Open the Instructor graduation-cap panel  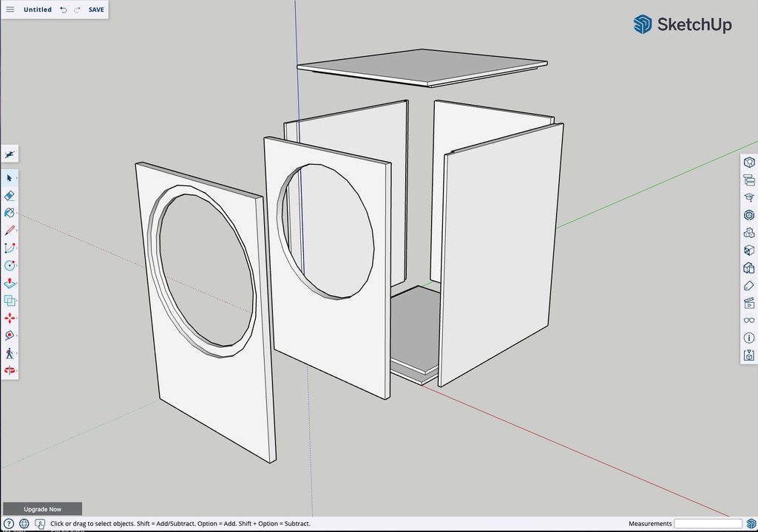click(x=749, y=197)
